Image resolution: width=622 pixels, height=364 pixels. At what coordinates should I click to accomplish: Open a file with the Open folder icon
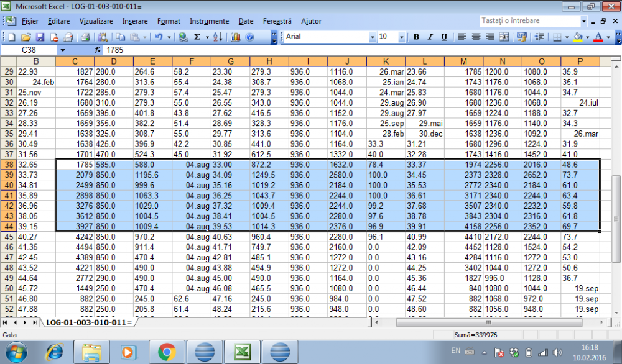26,37
